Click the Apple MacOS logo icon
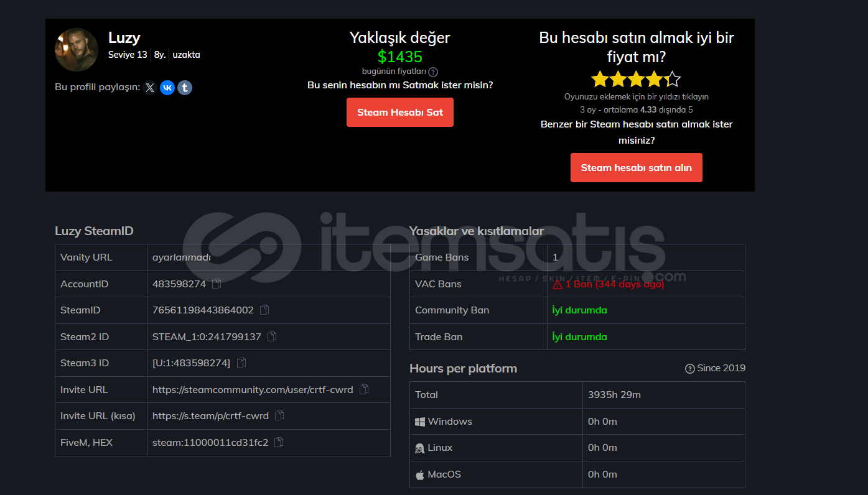The height and width of the screenshot is (495, 868). click(x=420, y=474)
